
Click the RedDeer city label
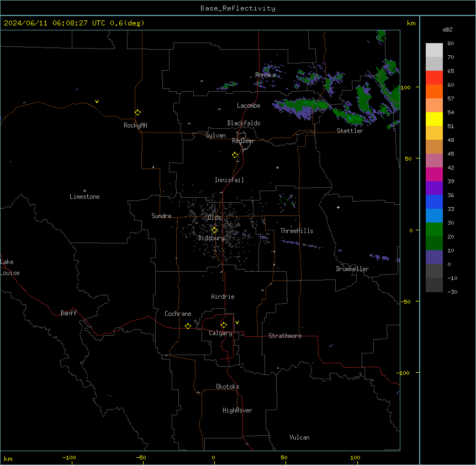(x=243, y=141)
